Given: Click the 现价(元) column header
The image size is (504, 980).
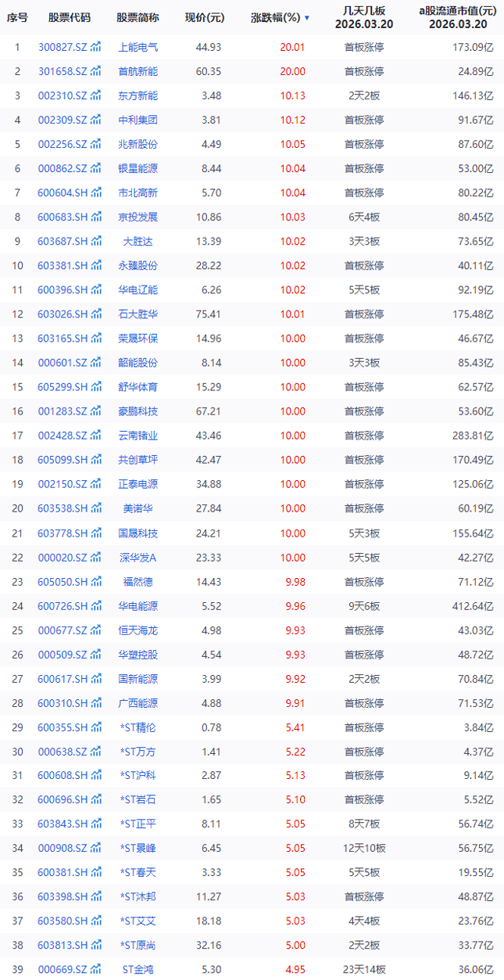Looking at the screenshot, I should pyautogui.click(x=204, y=17).
